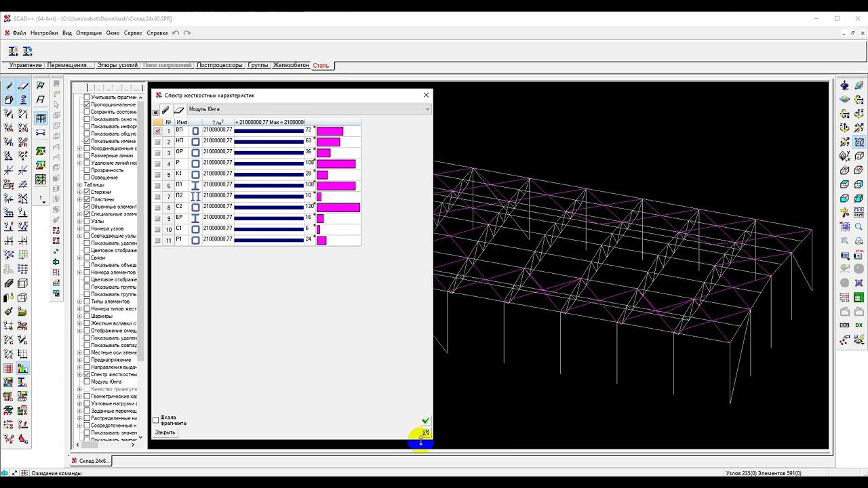Expand the Шарниры tree node
The width and height of the screenshot is (868, 488).
pyautogui.click(x=79, y=317)
